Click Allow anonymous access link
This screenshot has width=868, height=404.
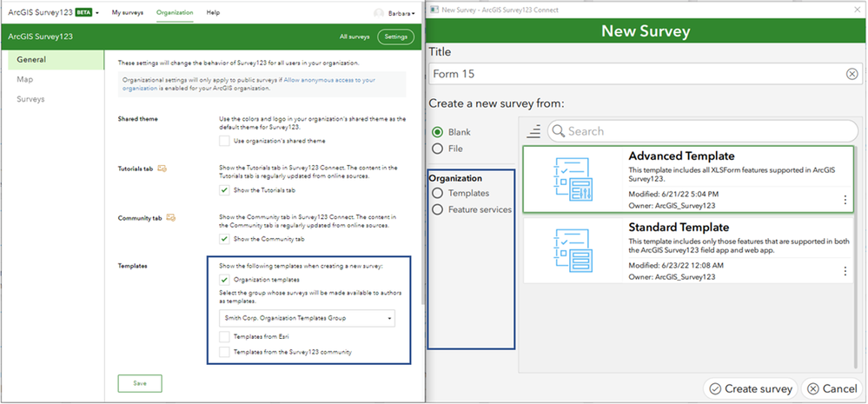(248, 84)
